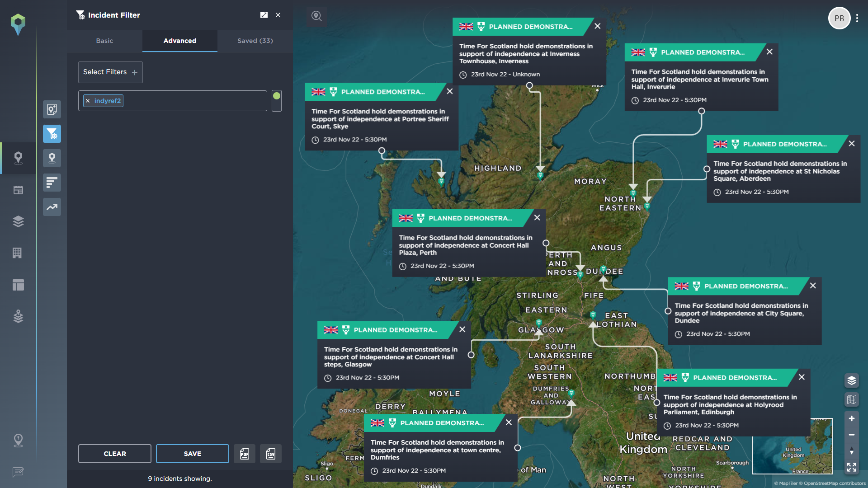Close the Inverurie demonstration card
The height and width of the screenshot is (488, 868).
click(769, 52)
